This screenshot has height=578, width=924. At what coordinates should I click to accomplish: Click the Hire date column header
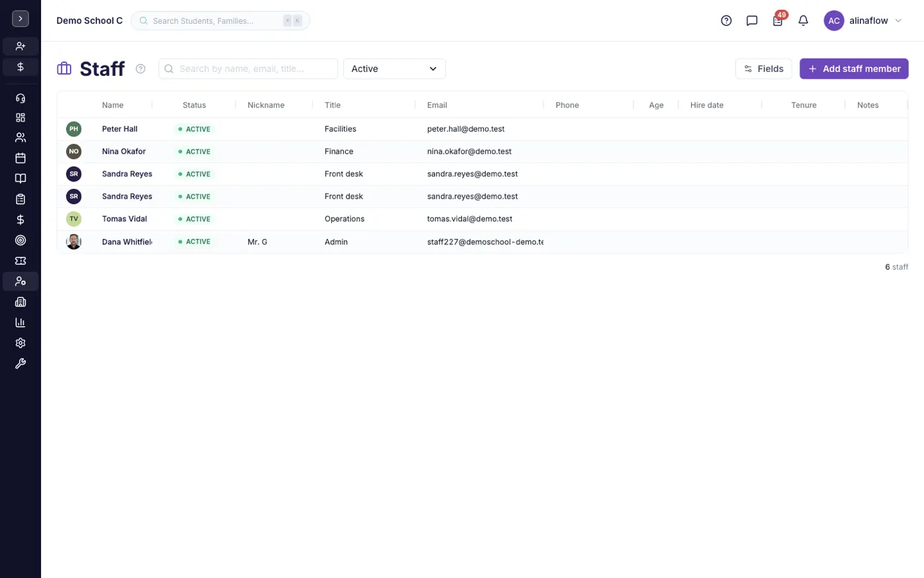(x=707, y=105)
